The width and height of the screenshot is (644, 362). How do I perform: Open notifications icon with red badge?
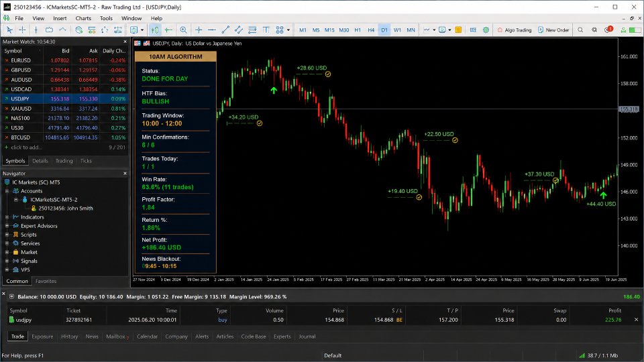(x=608, y=30)
